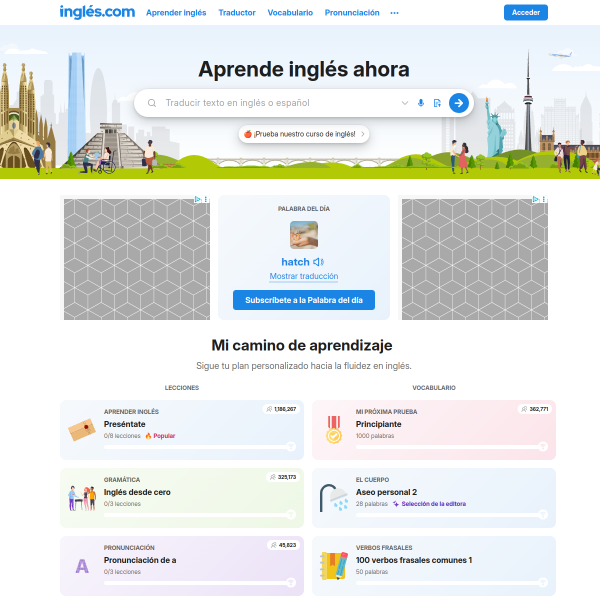Open 100 verbos frasales comunes 1 card
Viewport: 600px width, 600px height.
coord(434,566)
